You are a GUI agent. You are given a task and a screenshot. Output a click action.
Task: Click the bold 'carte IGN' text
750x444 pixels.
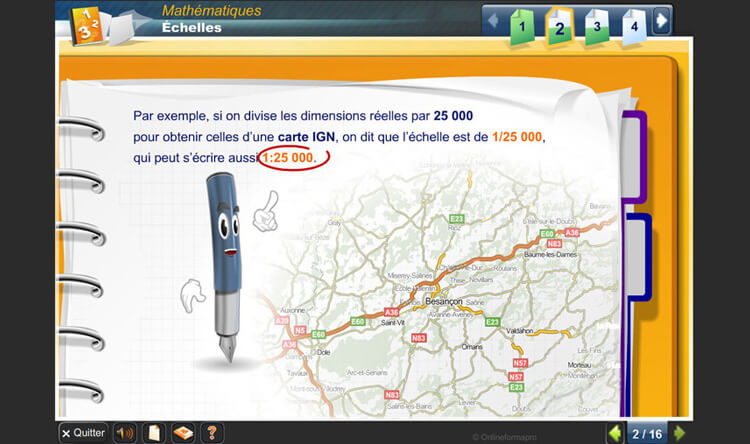[306, 137]
